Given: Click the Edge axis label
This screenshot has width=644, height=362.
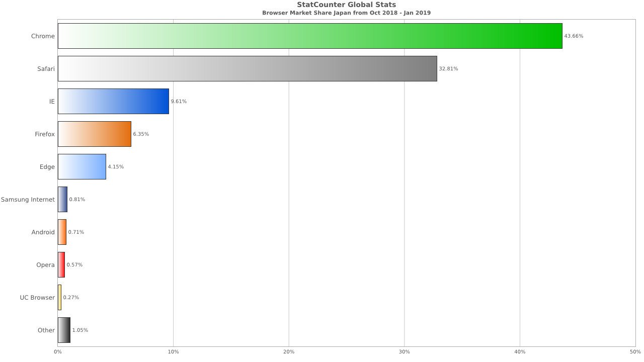Looking at the screenshot, I should 47,167.
